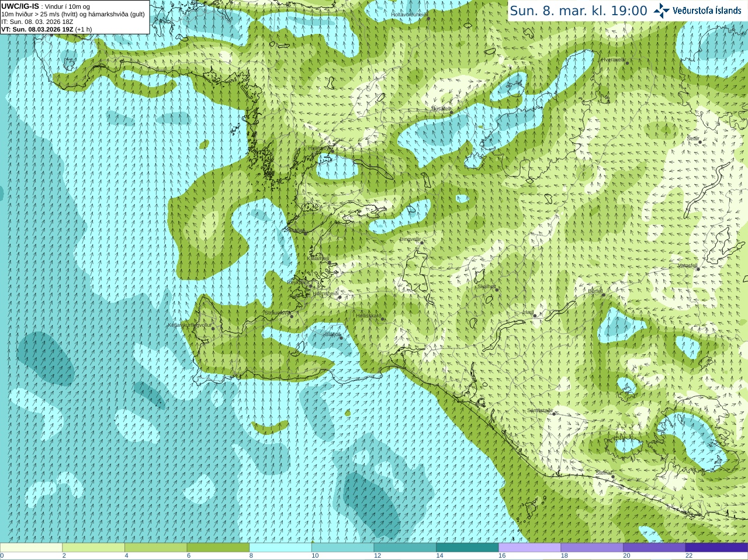748x560 pixels.
Task: Select the Vatnsfell station label
Action: [x=687, y=265]
